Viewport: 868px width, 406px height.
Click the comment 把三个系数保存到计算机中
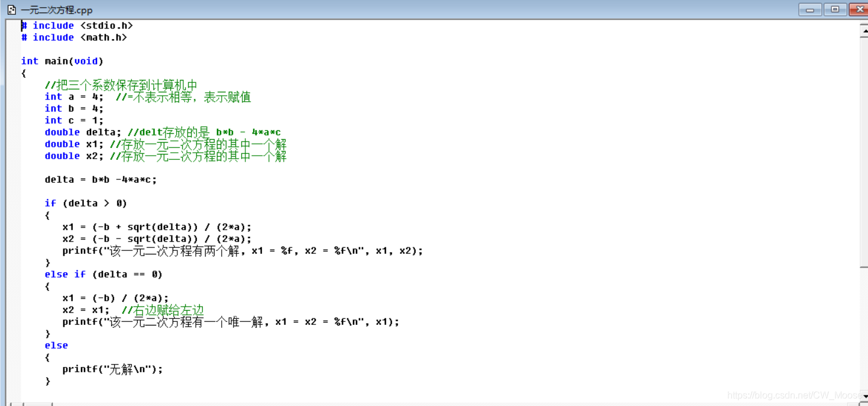pyautogui.click(x=121, y=85)
